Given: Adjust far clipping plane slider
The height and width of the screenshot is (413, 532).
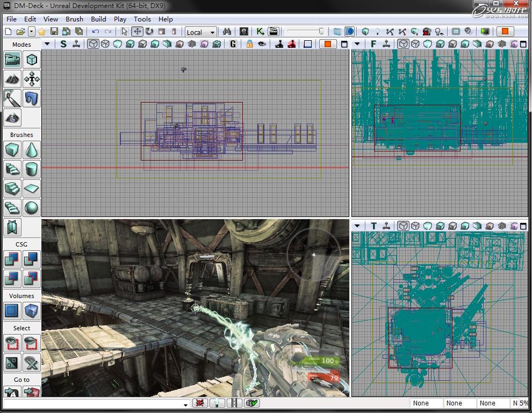Looking at the screenshot, I should coord(305,32).
